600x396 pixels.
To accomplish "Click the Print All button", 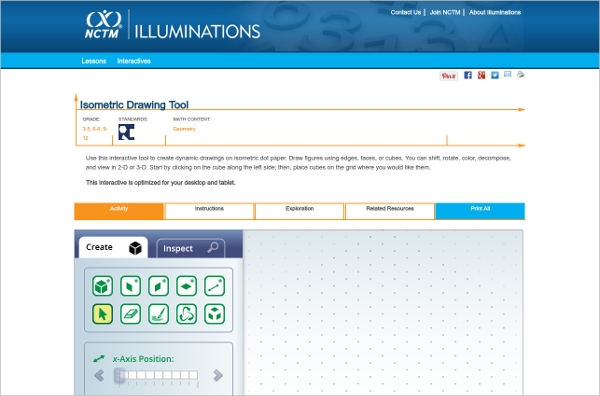I will (x=480, y=211).
